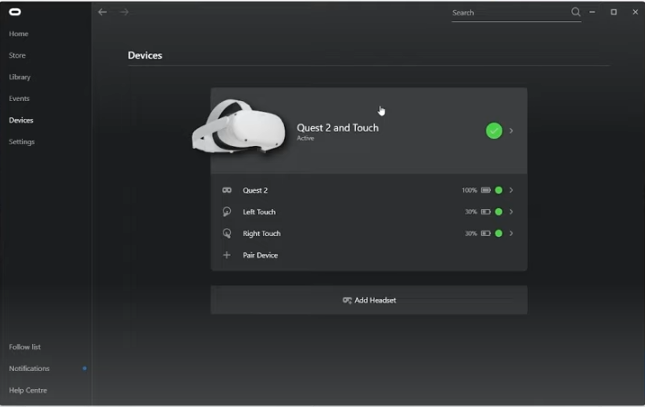Click the Quest 2 headset image

(x=239, y=126)
